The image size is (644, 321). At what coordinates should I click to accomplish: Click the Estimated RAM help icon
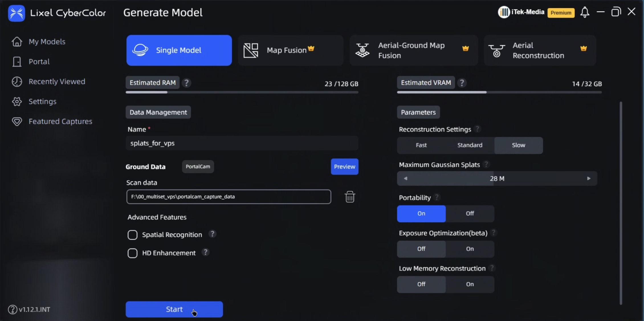click(186, 83)
